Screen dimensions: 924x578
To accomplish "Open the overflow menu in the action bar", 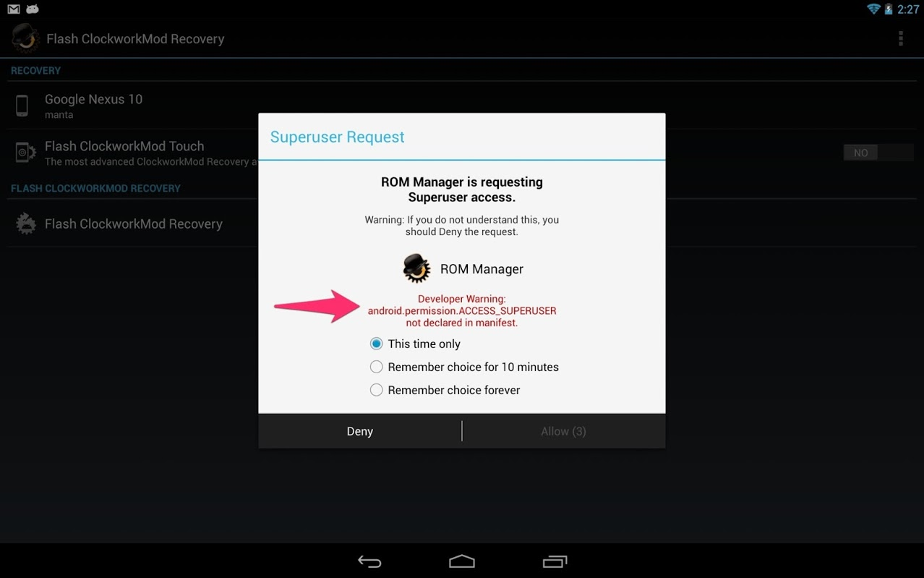I will (901, 38).
